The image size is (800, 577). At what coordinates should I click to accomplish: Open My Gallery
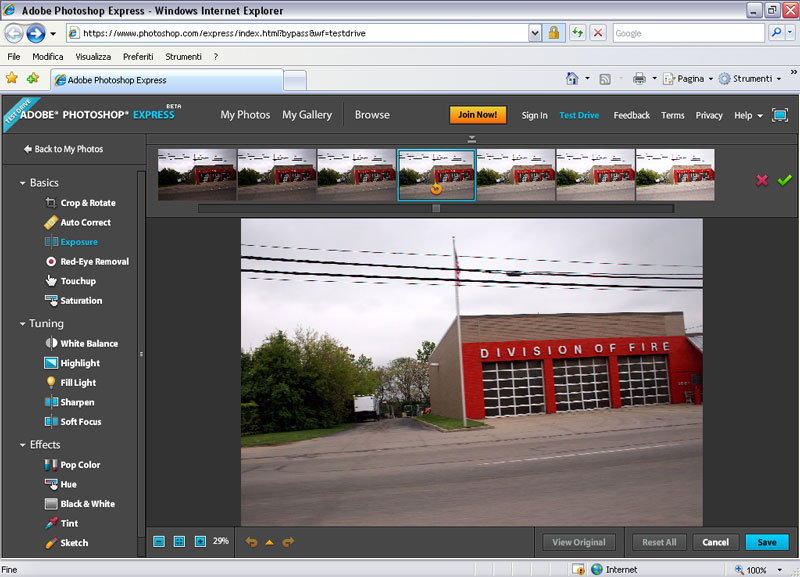(307, 115)
